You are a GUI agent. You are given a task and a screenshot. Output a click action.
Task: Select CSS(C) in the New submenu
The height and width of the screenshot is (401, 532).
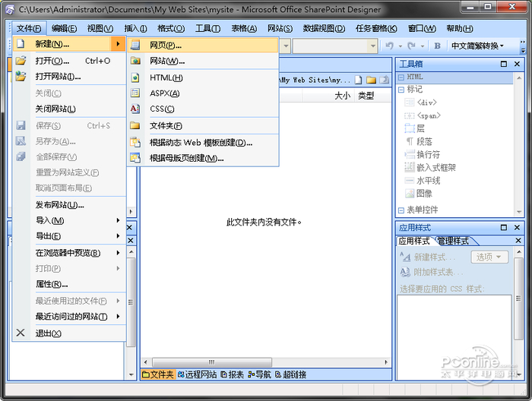203,109
